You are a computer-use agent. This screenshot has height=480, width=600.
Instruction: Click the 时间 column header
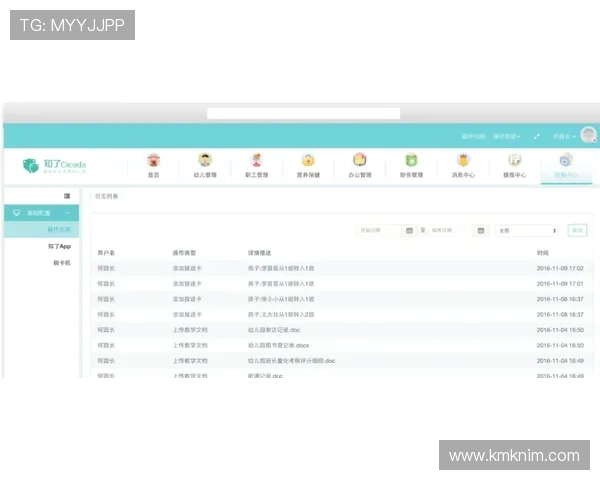click(543, 253)
